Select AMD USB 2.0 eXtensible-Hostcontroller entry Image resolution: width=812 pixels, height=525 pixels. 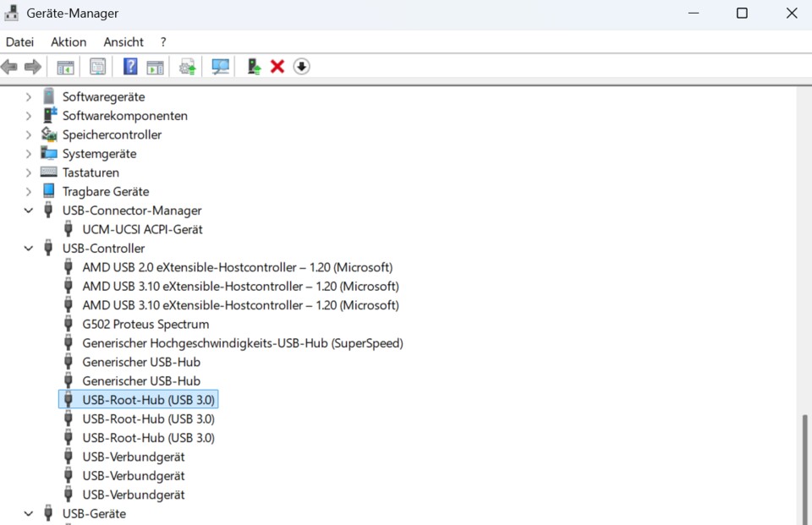[x=237, y=267]
